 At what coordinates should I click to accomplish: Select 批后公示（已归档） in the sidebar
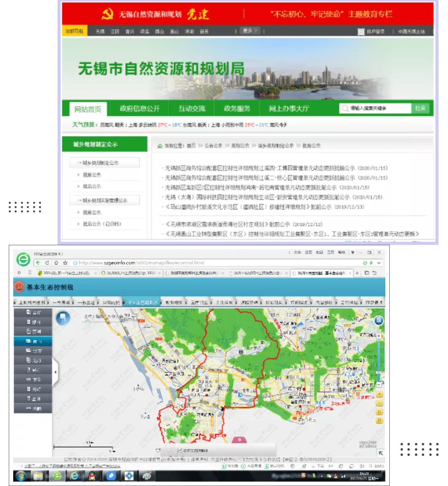click(x=102, y=224)
